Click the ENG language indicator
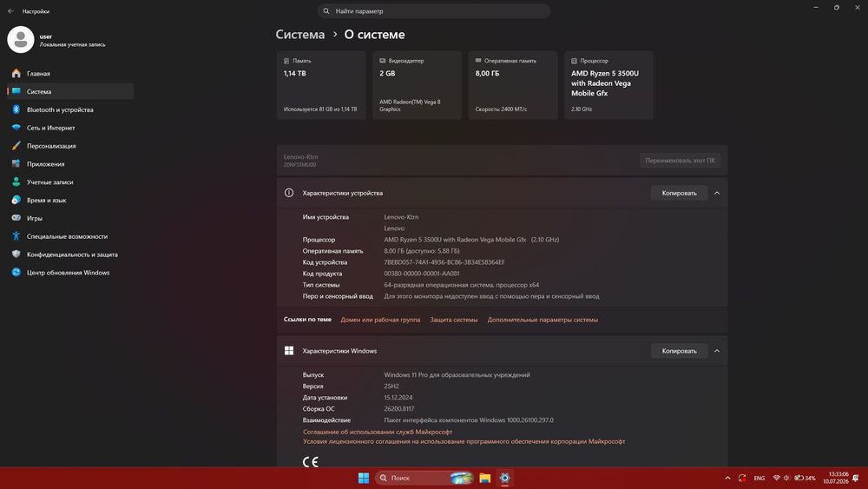Screen dimensions: 868x489 (759, 478)
